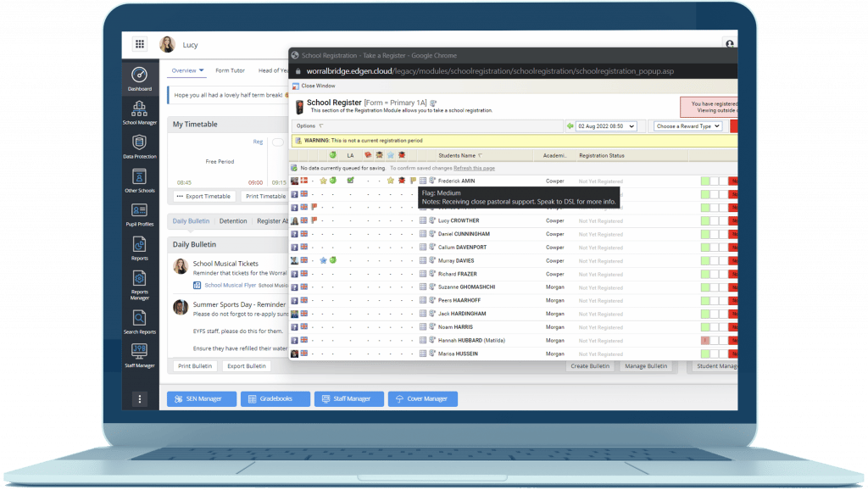Click the red flag on Lucy CROWTHER's row
Viewport: 868px width, 490px height.
(x=314, y=220)
